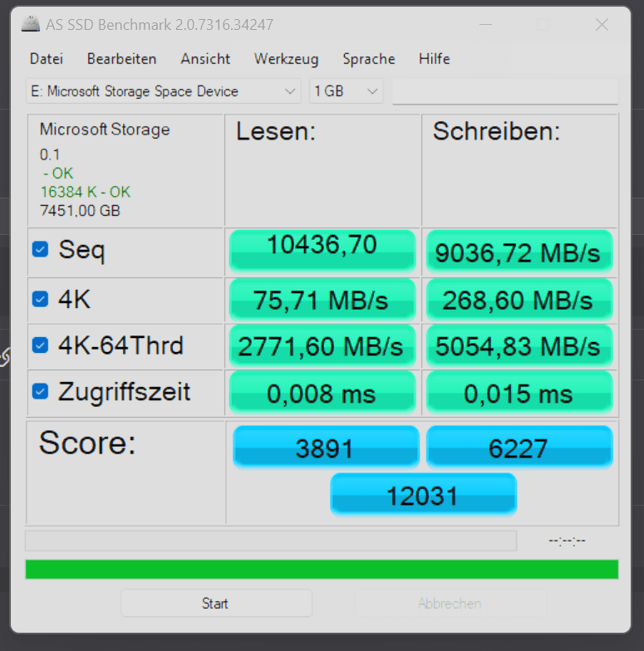Toggle the 4K test checkbox

pyautogui.click(x=40, y=299)
